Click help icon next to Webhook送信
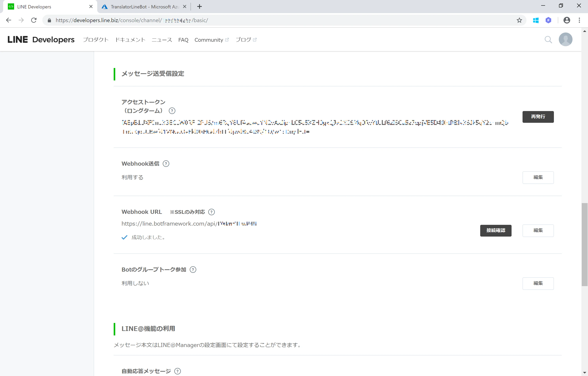Screen dimensions: 588x376 (166, 164)
